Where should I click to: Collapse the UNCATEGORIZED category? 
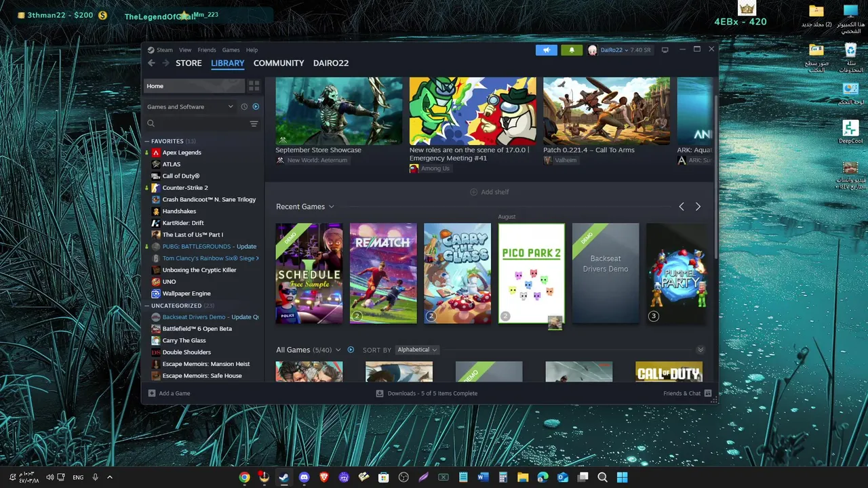click(146, 306)
